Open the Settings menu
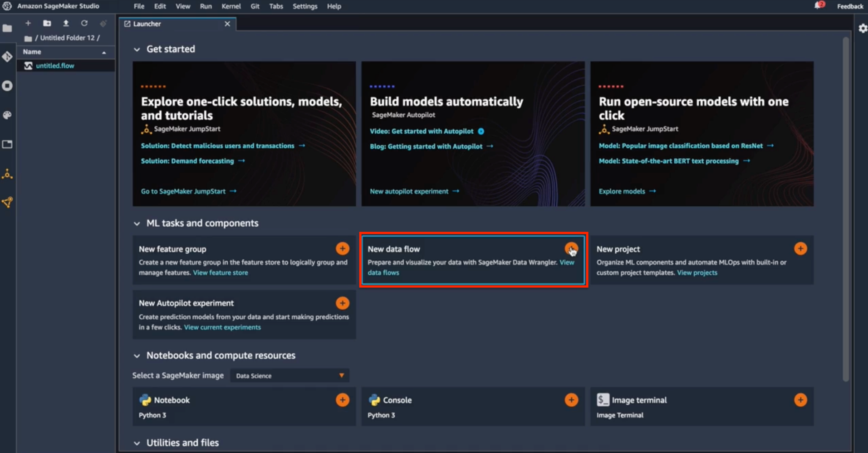 tap(305, 6)
